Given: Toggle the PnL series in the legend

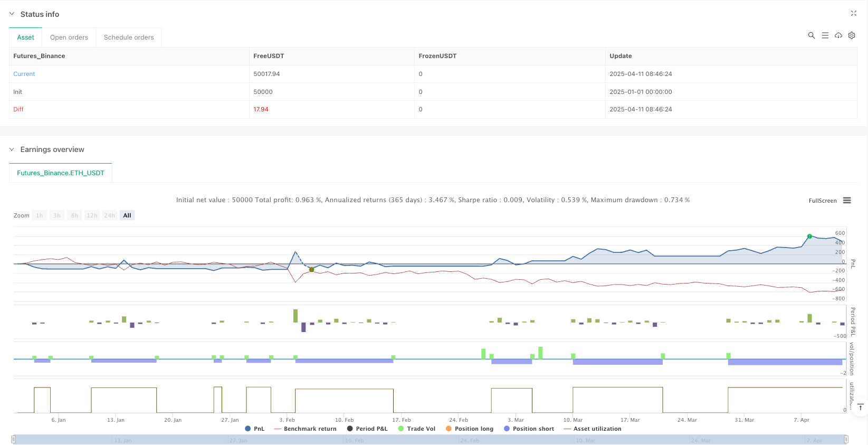Looking at the screenshot, I should 255,429.
